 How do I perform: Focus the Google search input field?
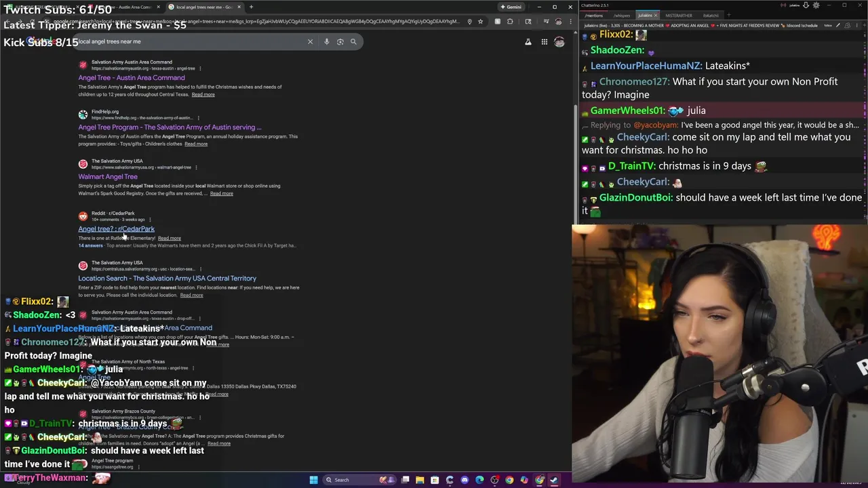click(x=190, y=41)
